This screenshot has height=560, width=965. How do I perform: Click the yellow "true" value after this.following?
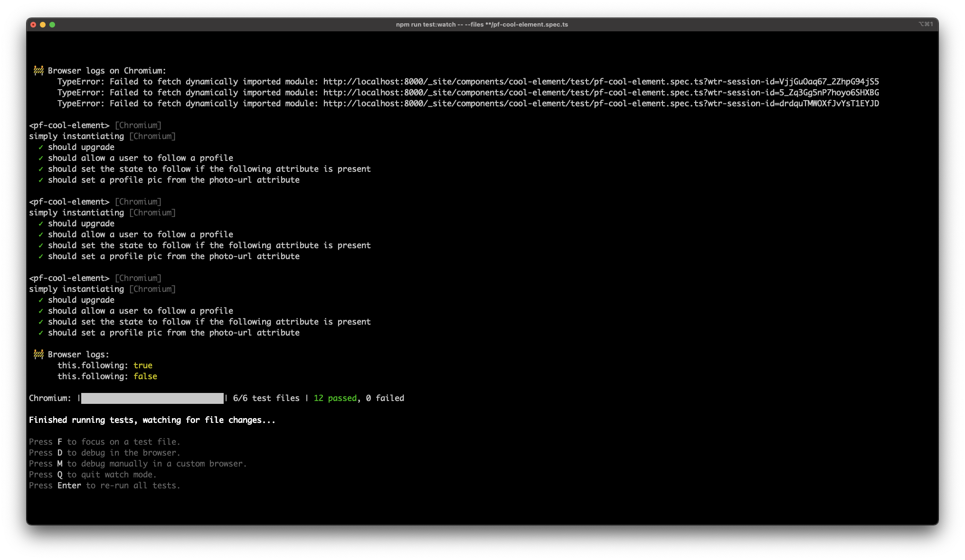(x=143, y=365)
